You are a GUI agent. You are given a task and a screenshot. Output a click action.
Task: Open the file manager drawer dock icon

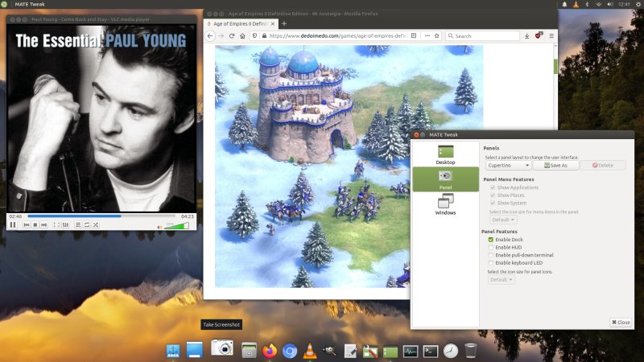[249, 351]
